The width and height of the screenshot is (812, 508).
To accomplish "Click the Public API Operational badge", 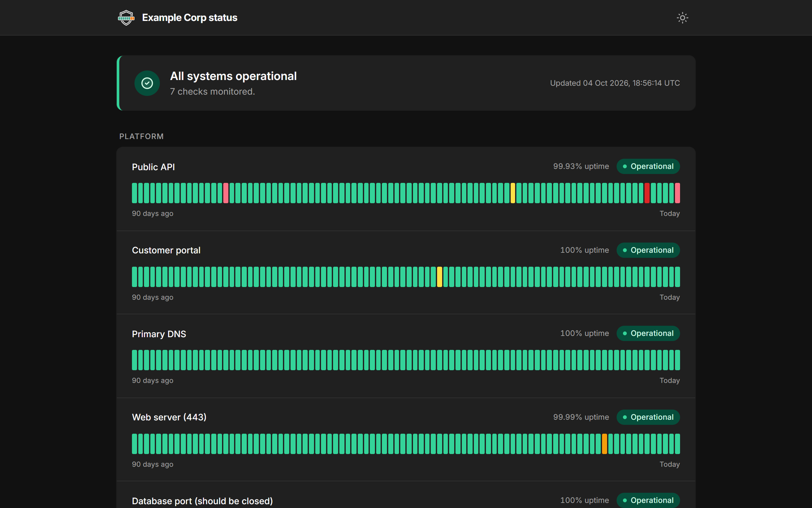I will point(648,166).
